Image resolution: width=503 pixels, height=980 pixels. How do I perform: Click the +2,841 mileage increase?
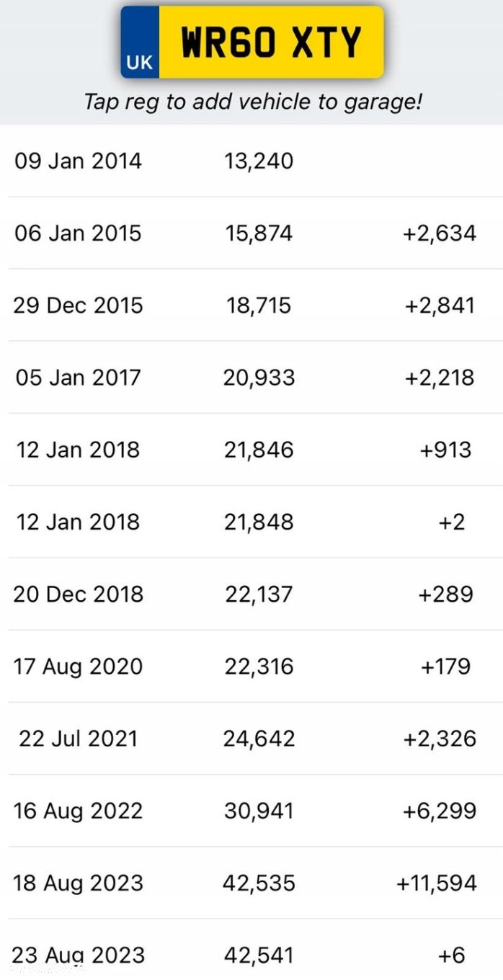pos(440,306)
